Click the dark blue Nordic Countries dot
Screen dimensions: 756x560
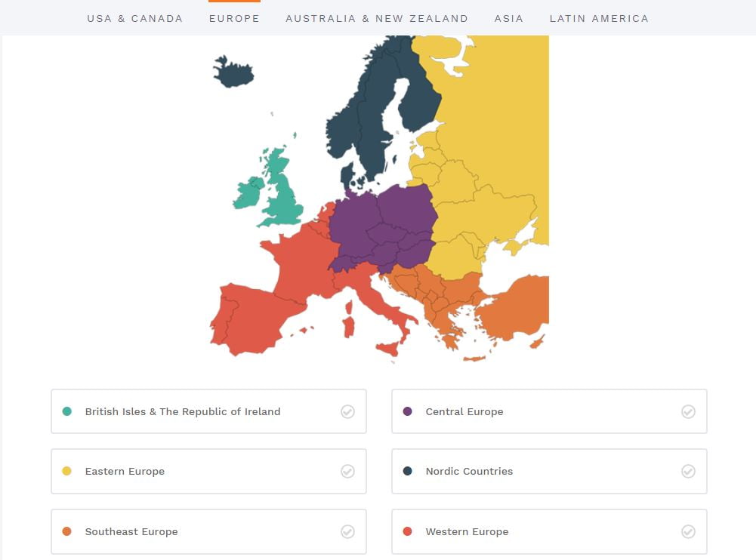click(408, 471)
